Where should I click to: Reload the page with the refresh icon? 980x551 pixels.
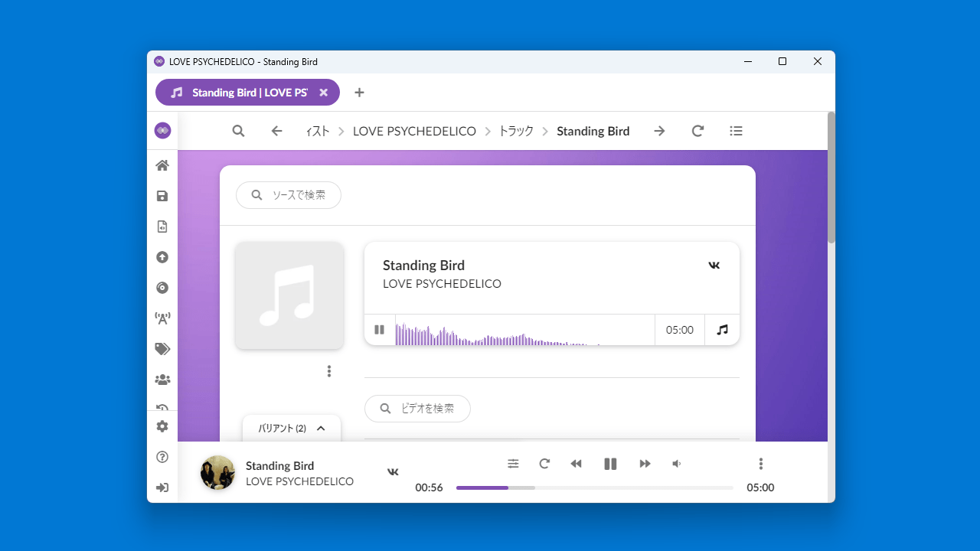[x=697, y=131]
